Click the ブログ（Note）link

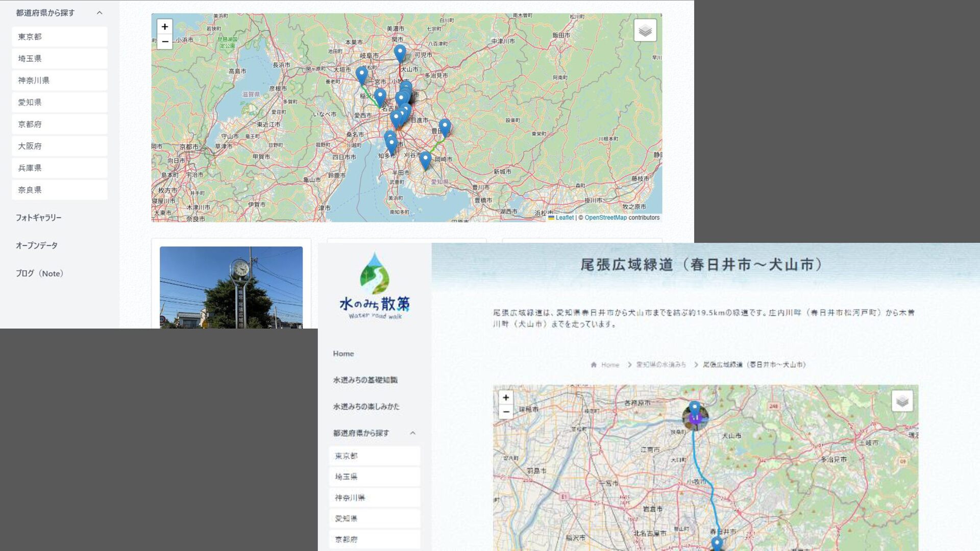pyautogui.click(x=40, y=273)
